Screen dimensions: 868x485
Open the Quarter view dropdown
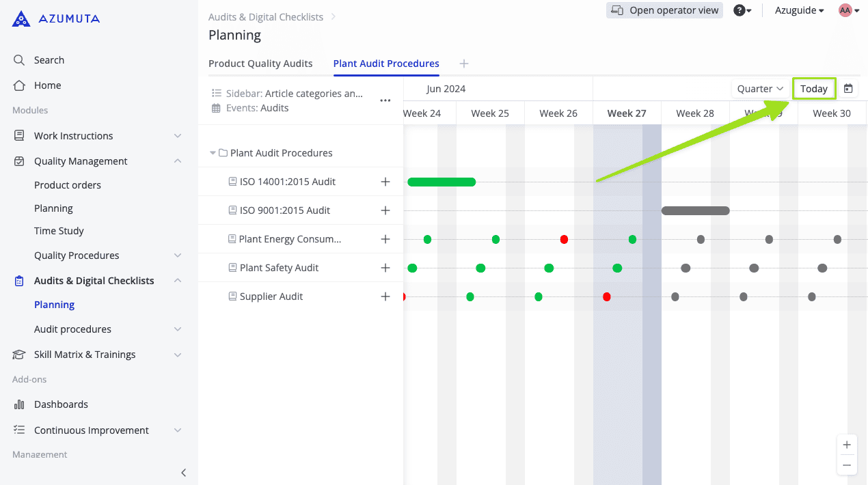(x=759, y=89)
